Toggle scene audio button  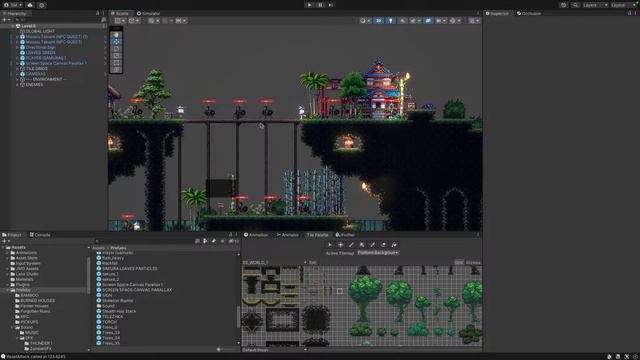[402, 20]
